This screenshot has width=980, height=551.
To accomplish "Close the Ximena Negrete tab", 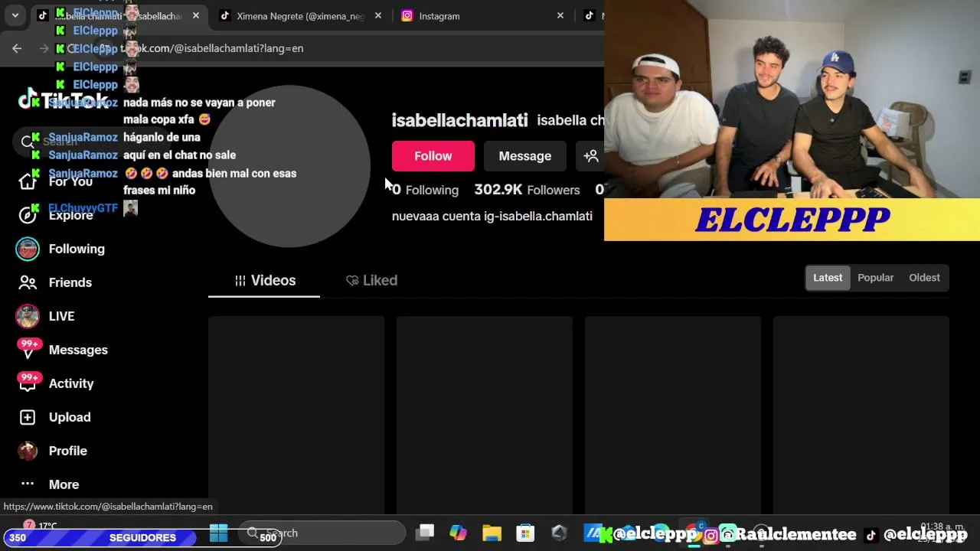I will click(x=377, y=15).
